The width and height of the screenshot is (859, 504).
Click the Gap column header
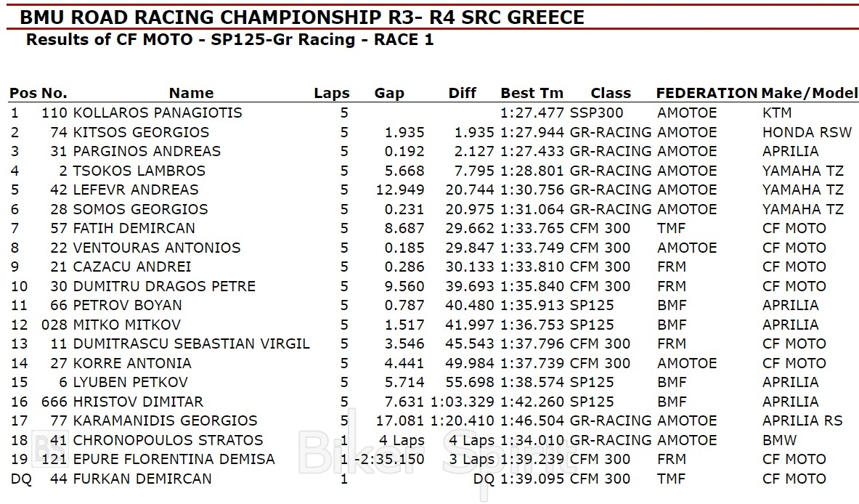click(389, 93)
